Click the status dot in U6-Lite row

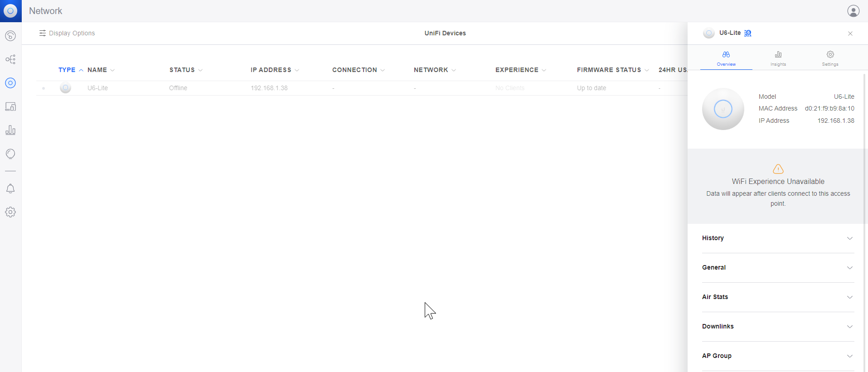tap(44, 88)
